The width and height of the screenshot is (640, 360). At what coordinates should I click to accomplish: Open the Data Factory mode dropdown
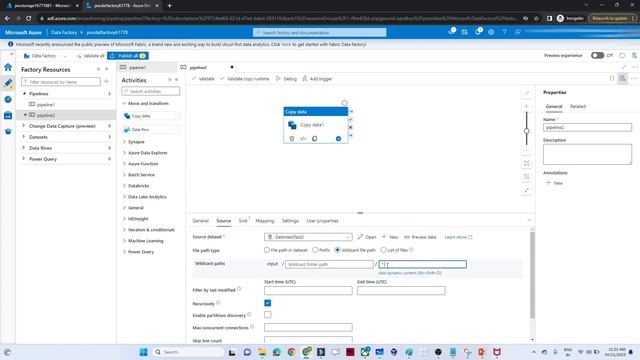pyautogui.click(x=45, y=56)
